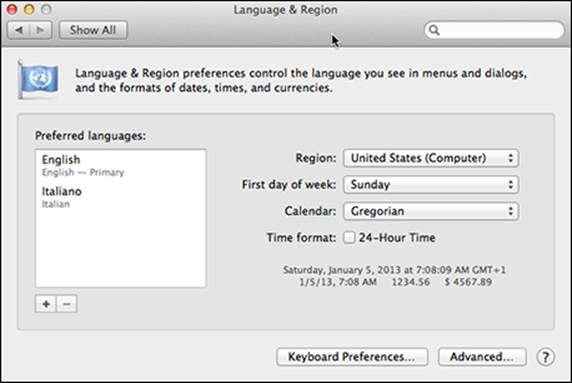This screenshot has width=572, height=383.
Task: Click the sample number 1234.56
Action: point(411,282)
